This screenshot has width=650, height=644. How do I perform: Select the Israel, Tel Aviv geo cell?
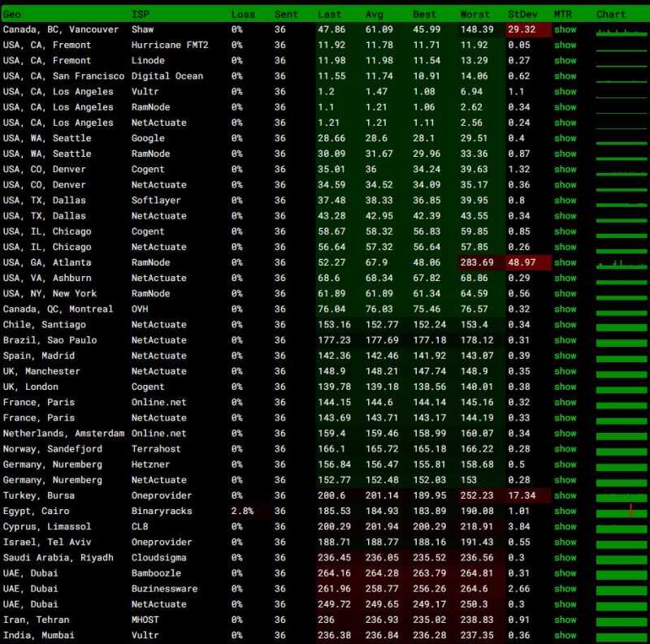click(47, 542)
